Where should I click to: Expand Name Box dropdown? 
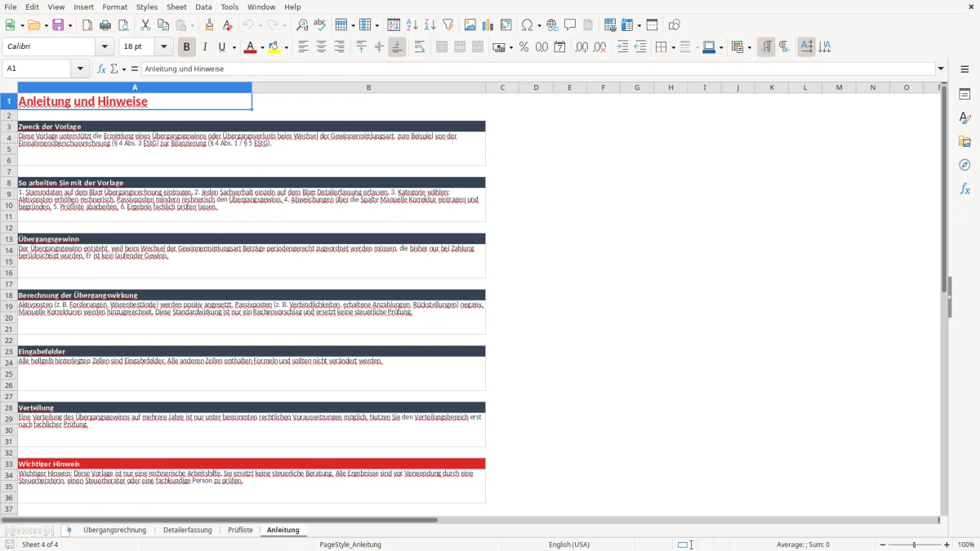pos(80,69)
